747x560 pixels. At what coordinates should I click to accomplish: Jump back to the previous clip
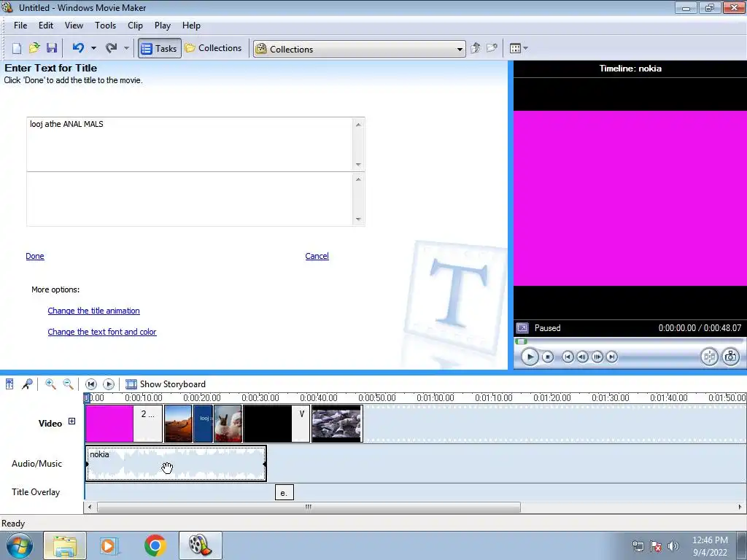tap(568, 357)
